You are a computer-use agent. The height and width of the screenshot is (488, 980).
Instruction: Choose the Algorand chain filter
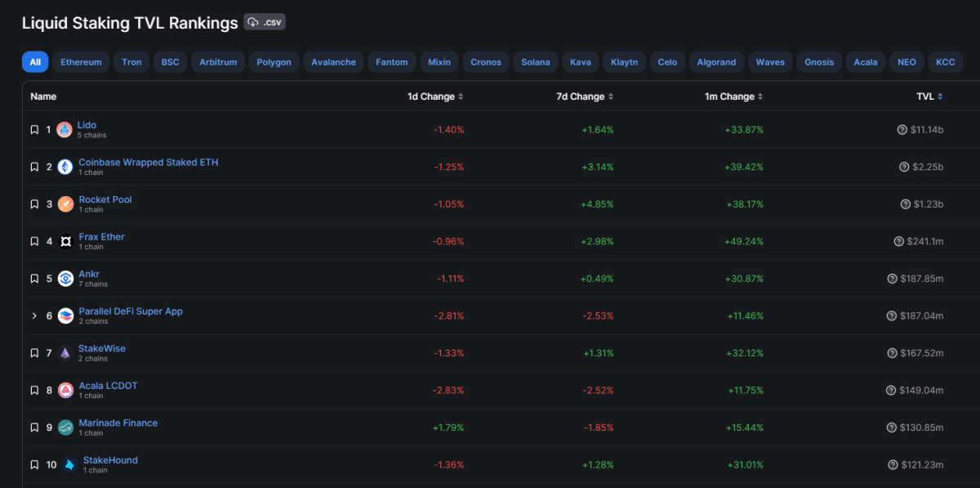pos(716,62)
